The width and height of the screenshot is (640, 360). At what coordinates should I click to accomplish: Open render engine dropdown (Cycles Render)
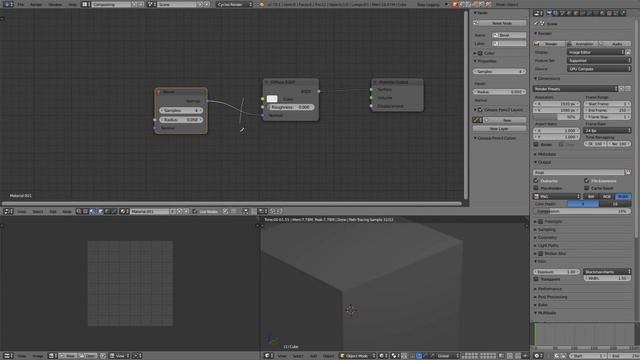pos(235,4)
